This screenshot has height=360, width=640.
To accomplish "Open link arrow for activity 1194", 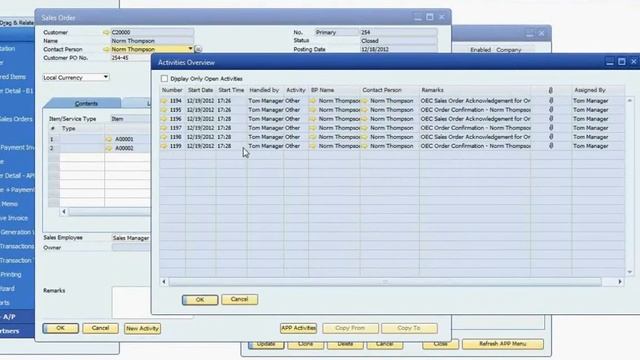I will pos(164,101).
